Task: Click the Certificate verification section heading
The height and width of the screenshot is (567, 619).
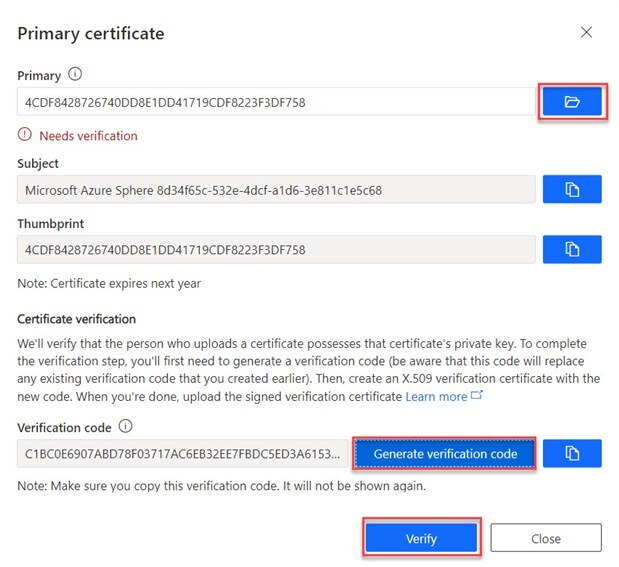Action: [76, 319]
